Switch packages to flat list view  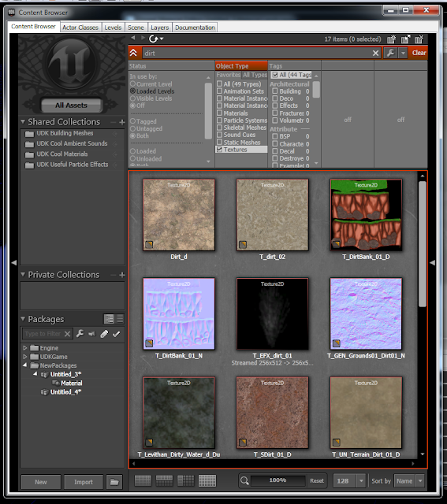(120, 319)
